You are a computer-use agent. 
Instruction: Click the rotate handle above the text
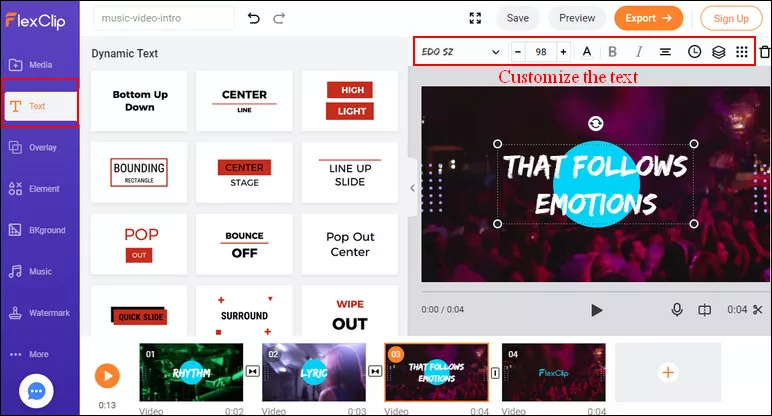596,123
